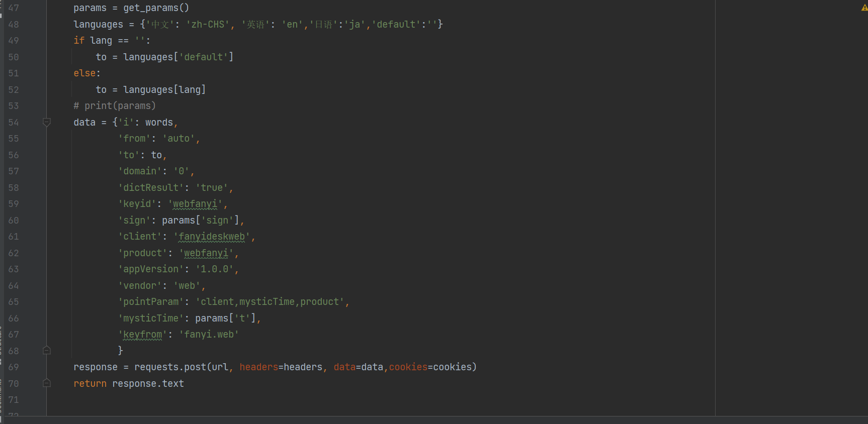Click the 'mysticTime' key on line 66
This screenshot has width=868, height=424.
pos(151,319)
